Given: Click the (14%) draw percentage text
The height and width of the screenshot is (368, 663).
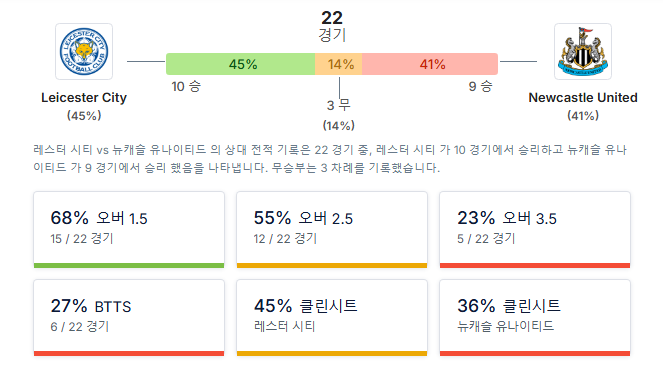Looking at the screenshot, I should point(338,126).
